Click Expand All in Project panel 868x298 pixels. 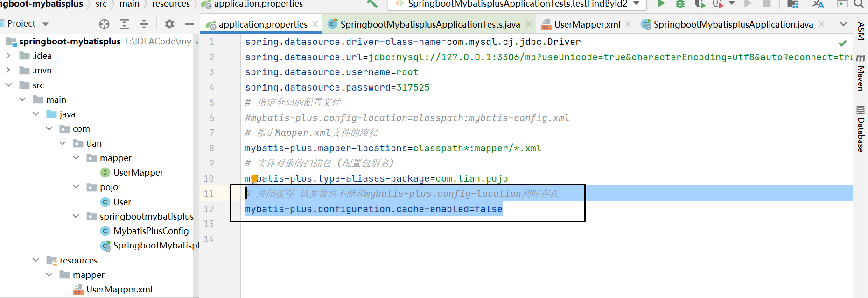pos(124,24)
